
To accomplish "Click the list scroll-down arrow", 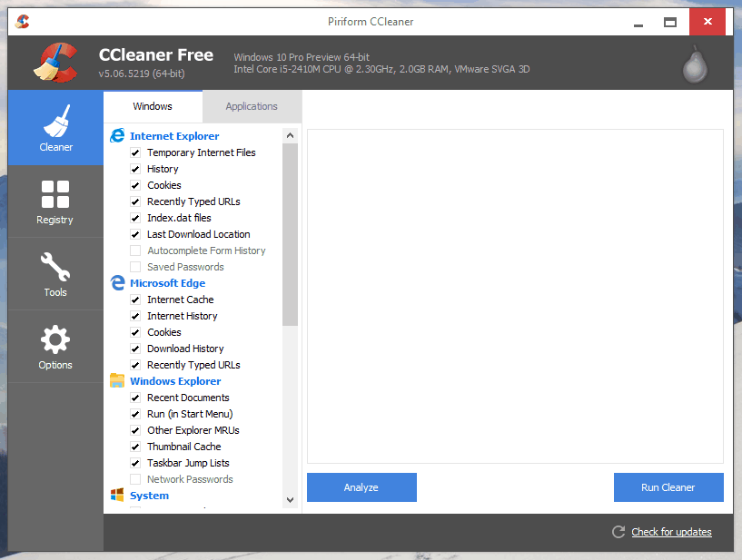I will click(x=290, y=499).
